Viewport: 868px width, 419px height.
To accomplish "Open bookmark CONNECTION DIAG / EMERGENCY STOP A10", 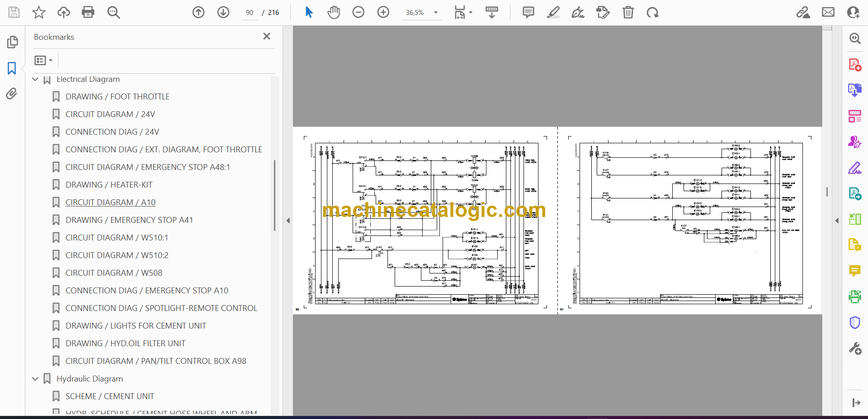I will coord(147,291).
